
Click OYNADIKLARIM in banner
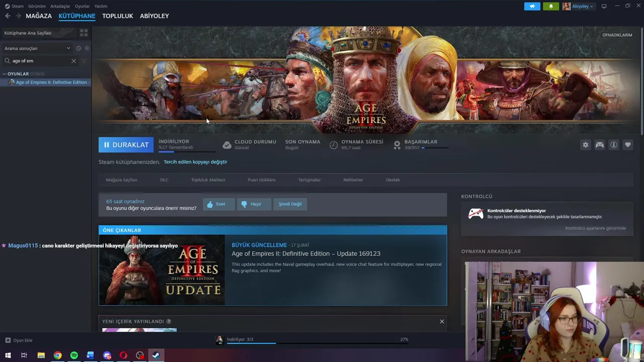617,35
